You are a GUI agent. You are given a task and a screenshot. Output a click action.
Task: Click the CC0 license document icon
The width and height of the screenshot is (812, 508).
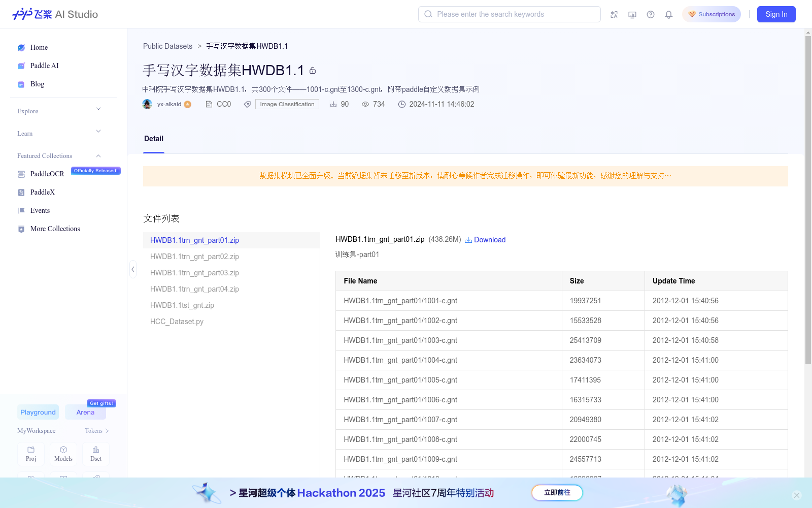point(209,104)
